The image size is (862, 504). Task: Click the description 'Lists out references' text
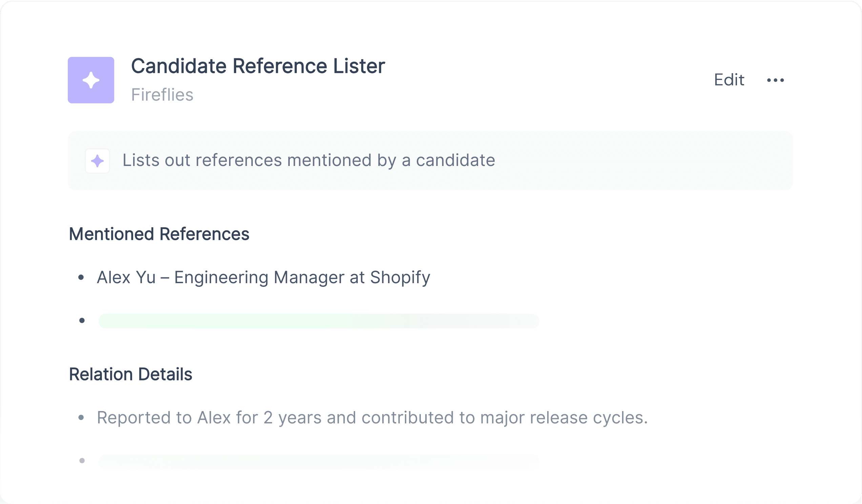click(309, 160)
